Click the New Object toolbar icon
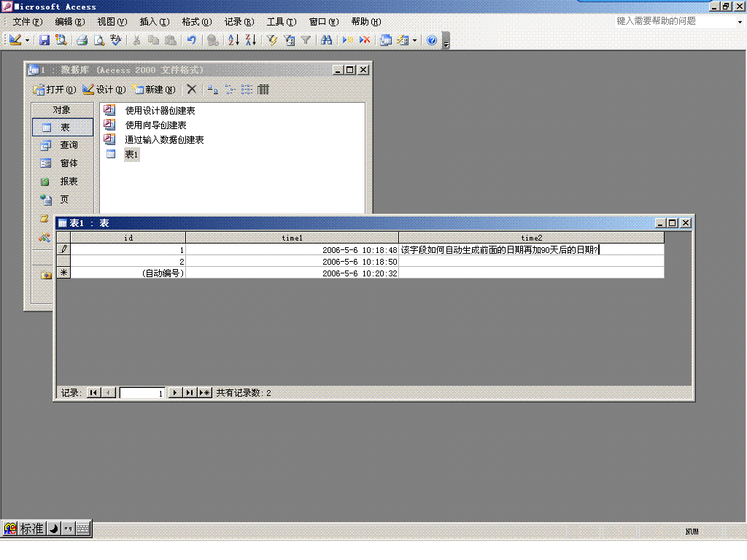The height and width of the screenshot is (560, 747). pos(403,41)
